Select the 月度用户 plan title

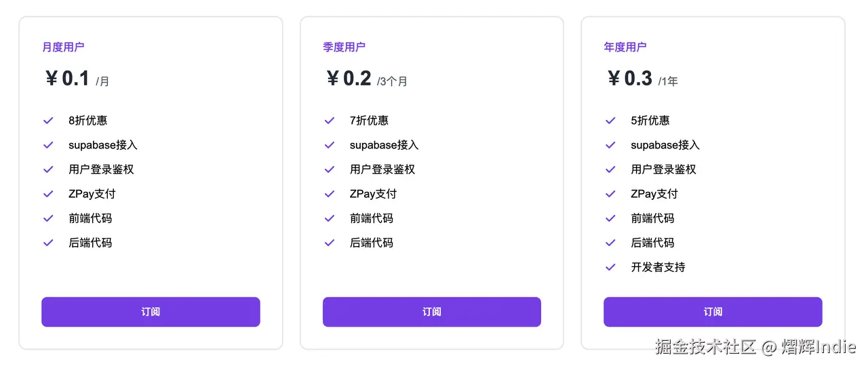point(63,47)
